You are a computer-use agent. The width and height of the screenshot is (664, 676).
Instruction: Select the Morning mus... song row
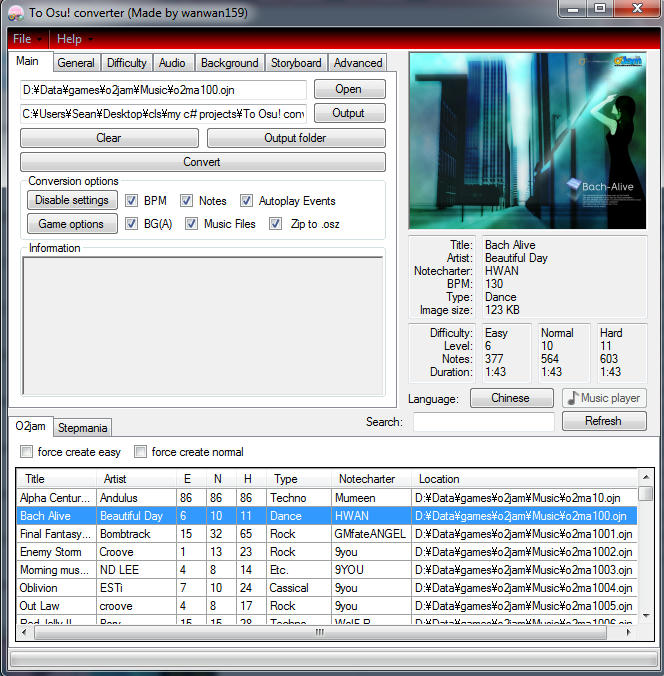[327, 570]
